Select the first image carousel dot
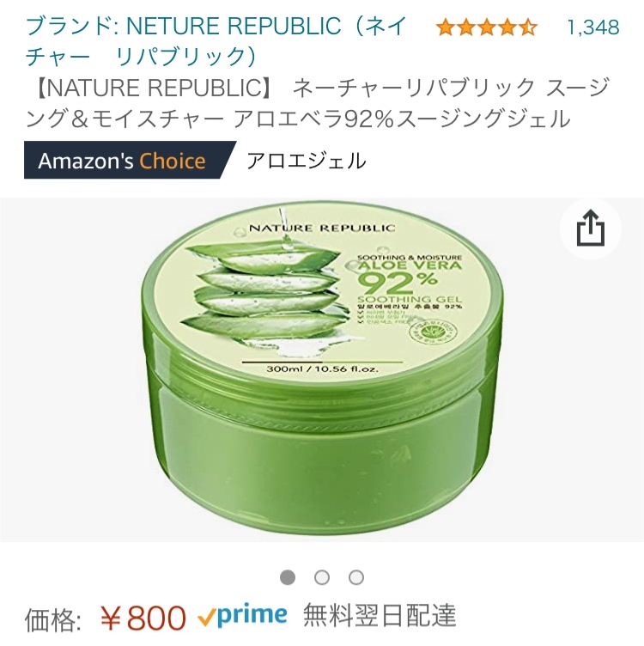Viewport: 644px width, 646px height. (x=288, y=577)
